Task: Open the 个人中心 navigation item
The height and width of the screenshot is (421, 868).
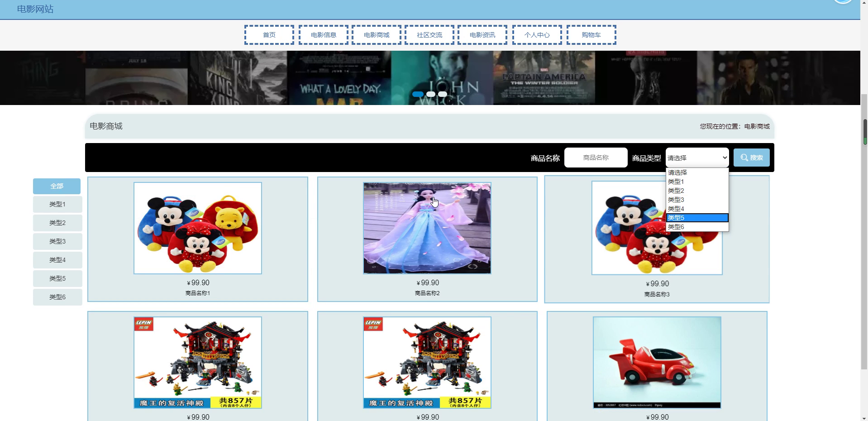Action: (537, 35)
